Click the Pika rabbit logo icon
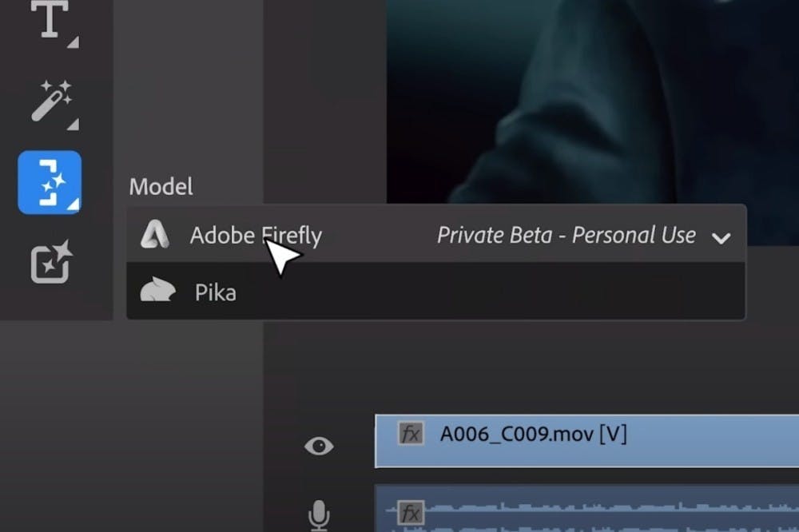 click(x=157, y=290)
